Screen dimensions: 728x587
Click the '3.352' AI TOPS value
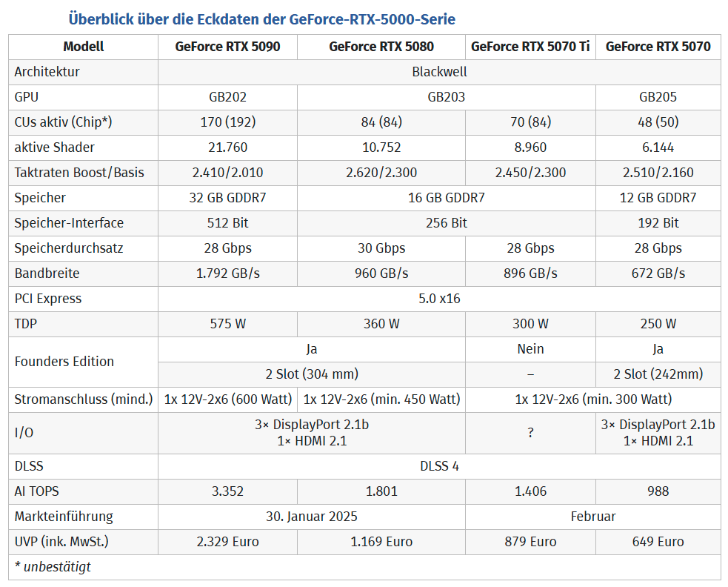[227, 491]
